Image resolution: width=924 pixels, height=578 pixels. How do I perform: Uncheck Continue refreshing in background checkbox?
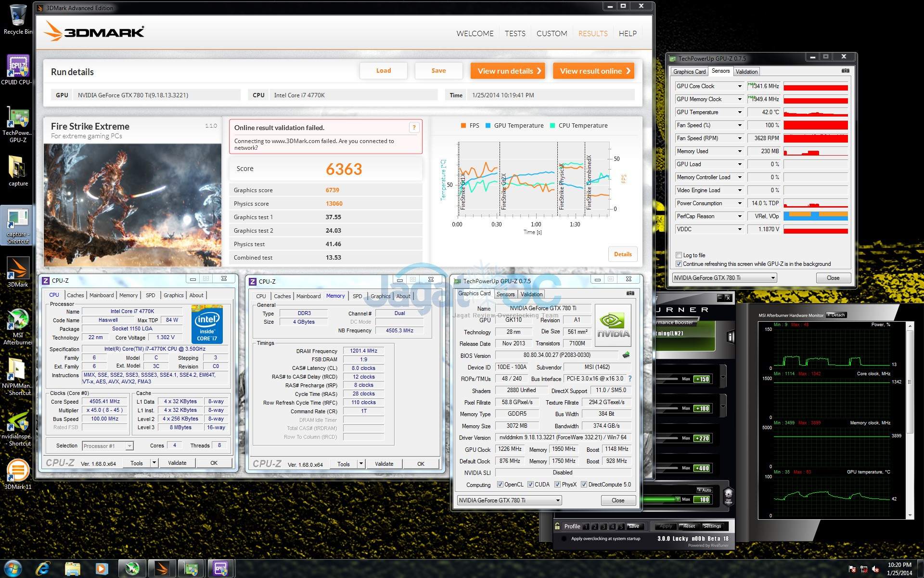pos(679,264)
